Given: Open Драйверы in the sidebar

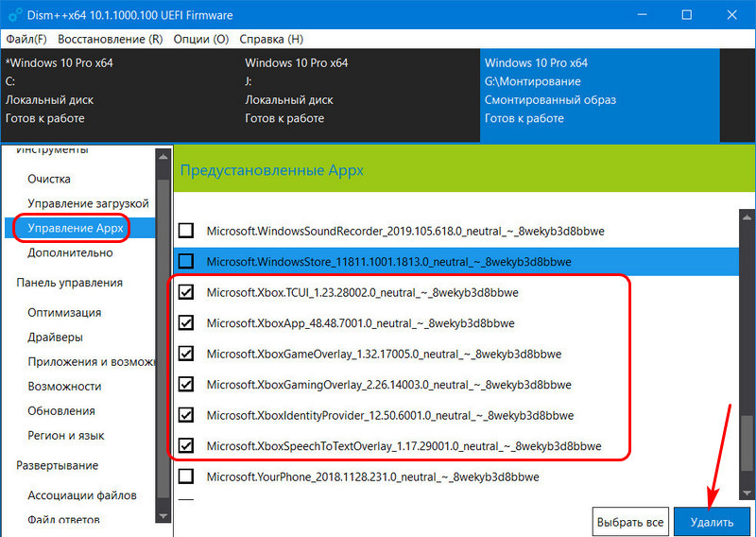Looking at the screenshot, I should pos(55,338).
